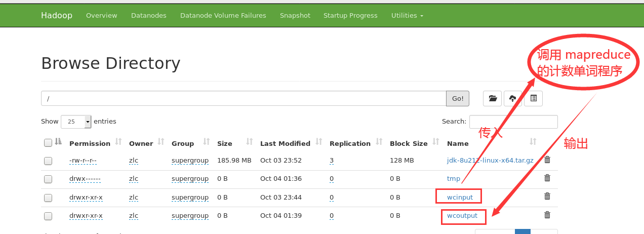
Task: Open the Utilities dropdown menu
Action: pos(407,15)
